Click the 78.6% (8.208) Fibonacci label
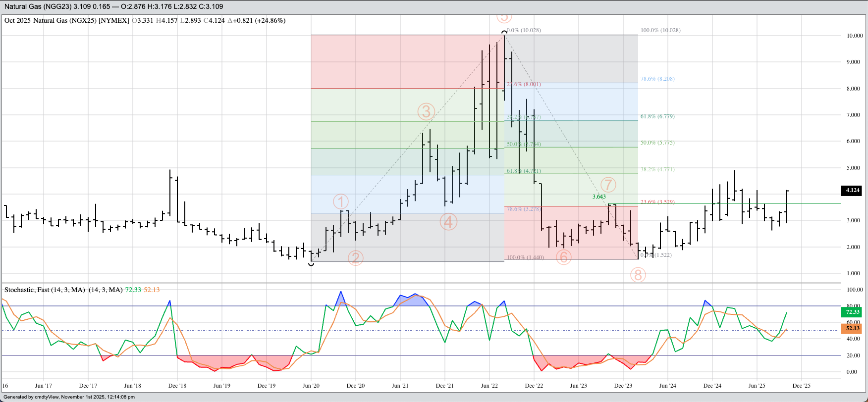Viewport: 868px width, 402px height. click(x=657, y=79)
